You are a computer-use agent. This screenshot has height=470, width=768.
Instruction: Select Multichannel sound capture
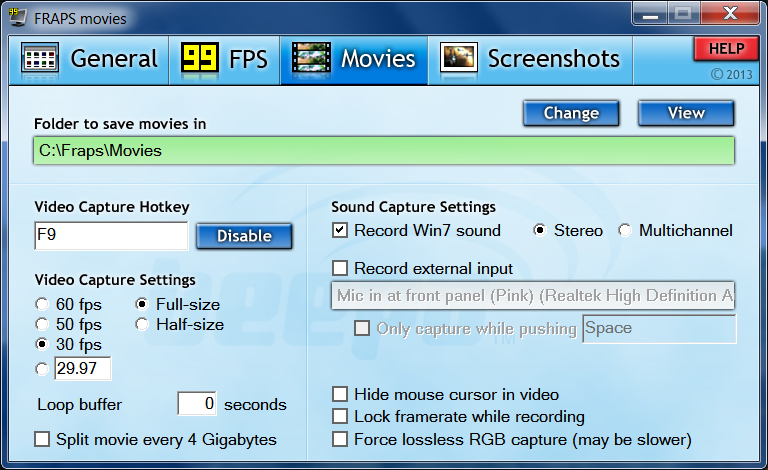click(675, 230)
